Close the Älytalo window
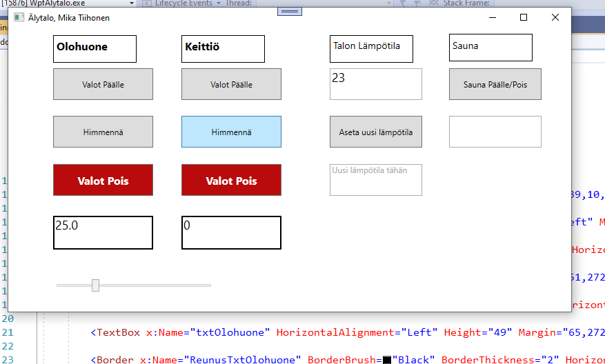The width and height of the screenshot is (605, 364). click(555, 17)
